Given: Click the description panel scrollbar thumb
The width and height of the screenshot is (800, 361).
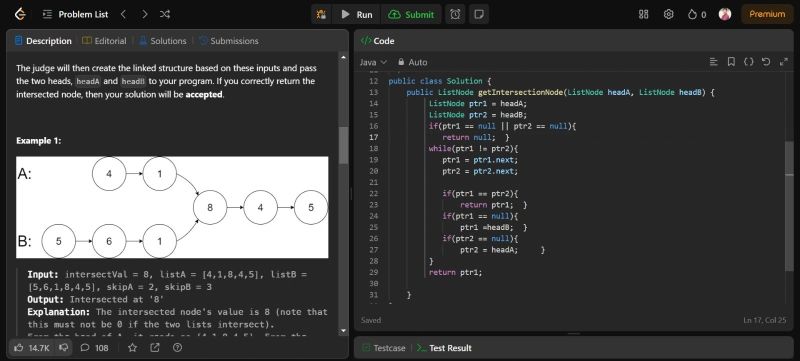Looking at the screenshot, I should 343,145.
